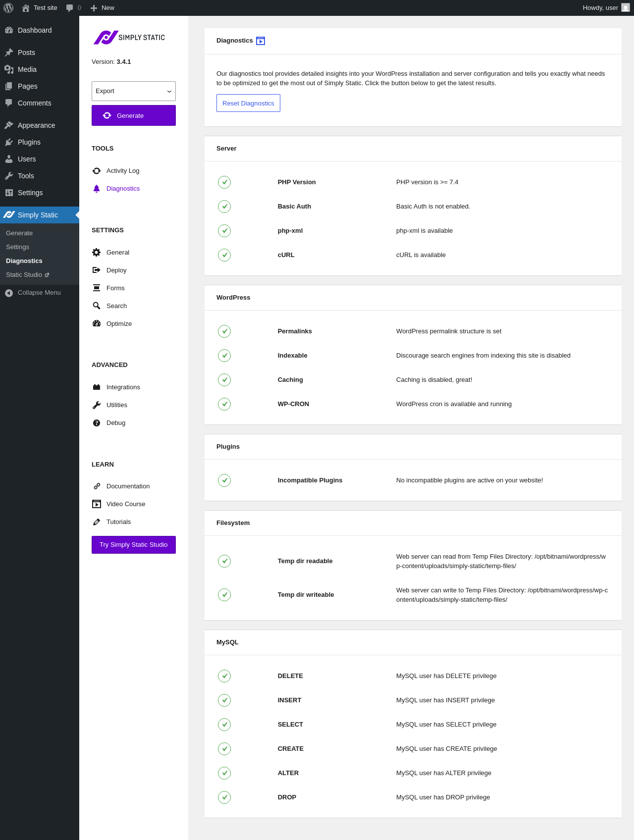Open the Optimize settings tab
634x840 pixels.
pyautogui.click(x=119, y=324)
